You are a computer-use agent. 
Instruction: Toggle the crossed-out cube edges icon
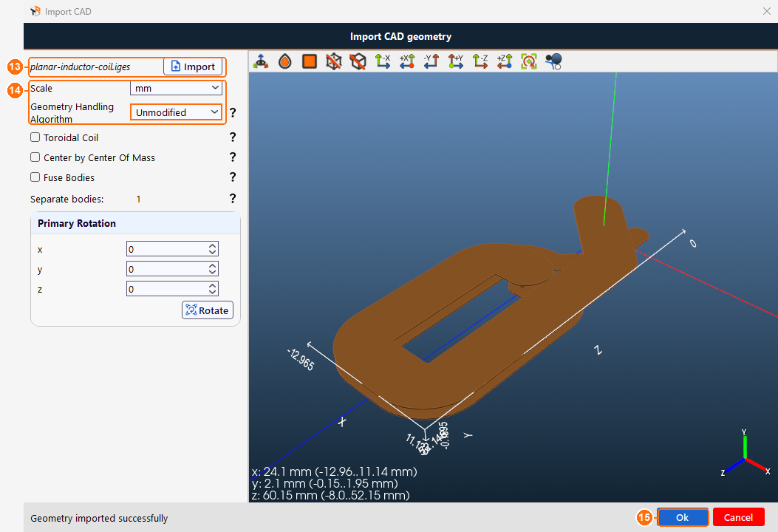point(358,61)
